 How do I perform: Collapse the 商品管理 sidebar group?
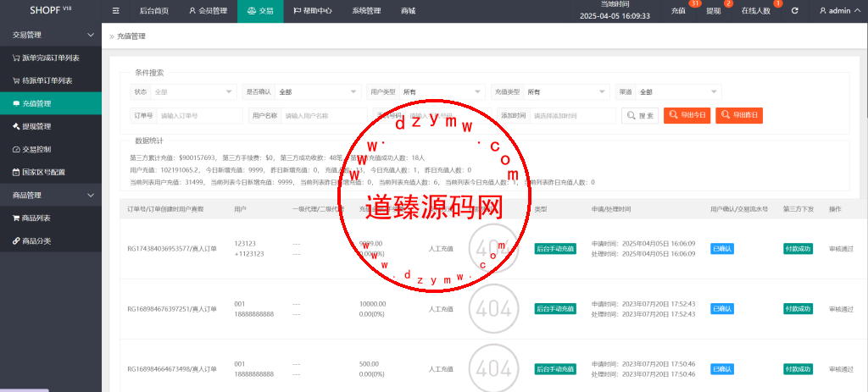51,196
